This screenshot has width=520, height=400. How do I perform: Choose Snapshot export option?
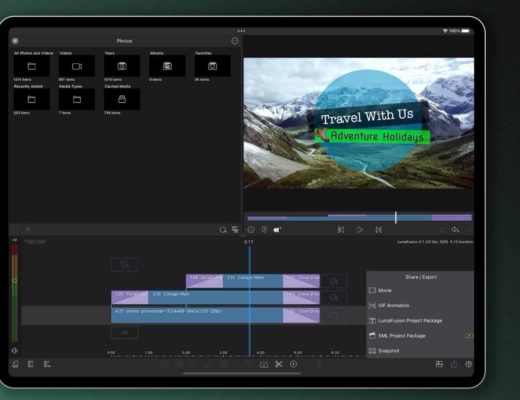[420, 351]
